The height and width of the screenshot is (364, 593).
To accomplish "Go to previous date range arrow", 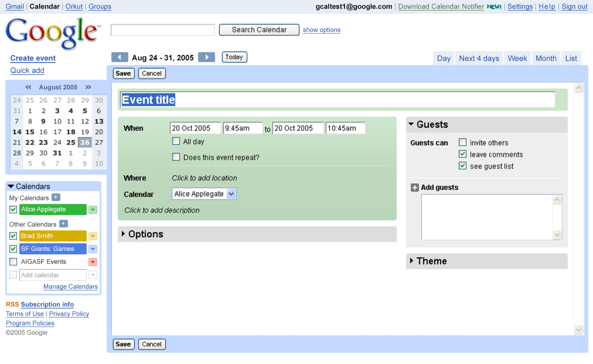I will (119, 58).
